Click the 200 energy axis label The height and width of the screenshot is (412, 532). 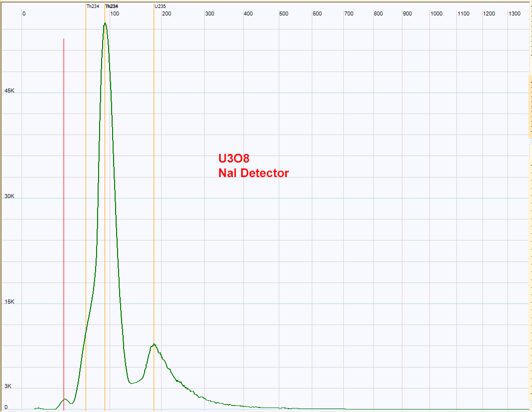[x=167, y=13]
